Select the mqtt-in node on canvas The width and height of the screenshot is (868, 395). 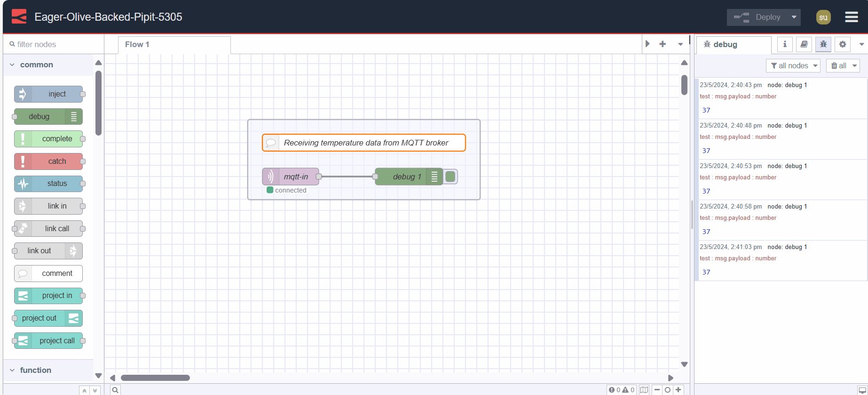[x=291, y=177]
